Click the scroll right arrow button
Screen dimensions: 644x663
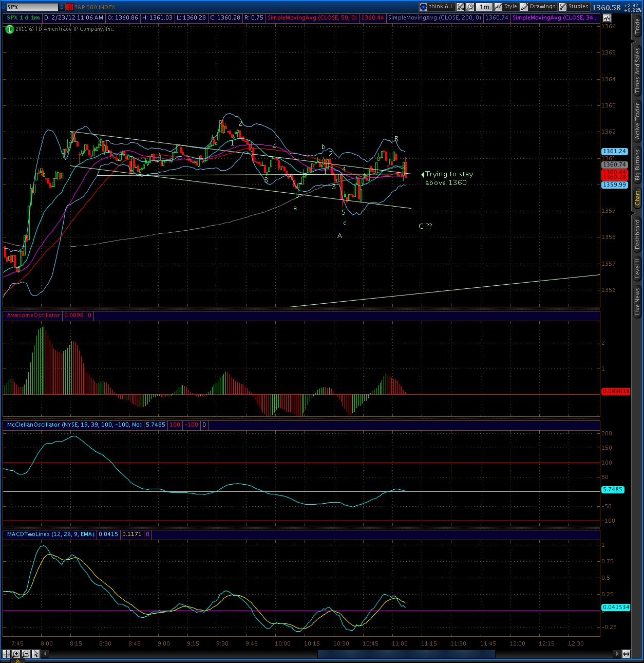617,654
